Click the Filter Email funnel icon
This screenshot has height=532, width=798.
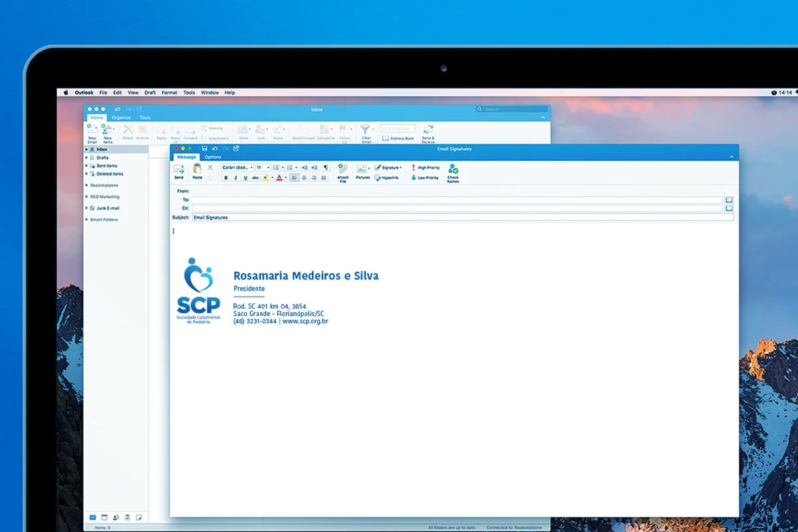tap(365, 130)
